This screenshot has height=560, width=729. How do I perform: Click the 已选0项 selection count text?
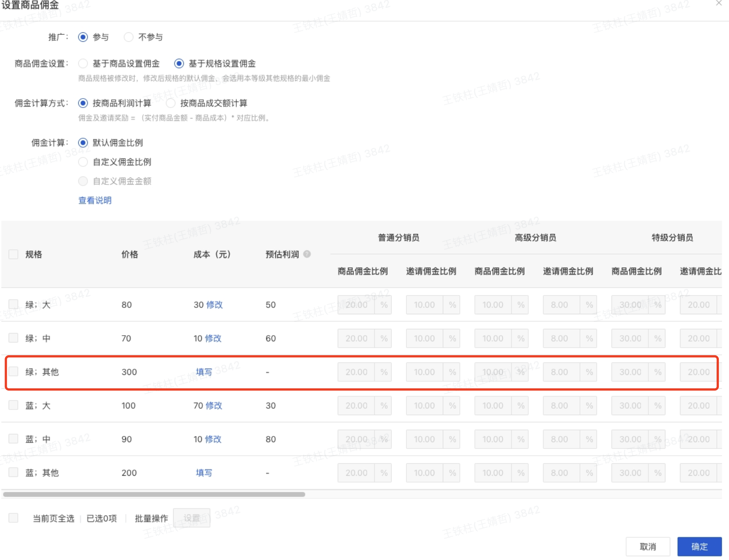pyautogui.click(x=102, y=518)
